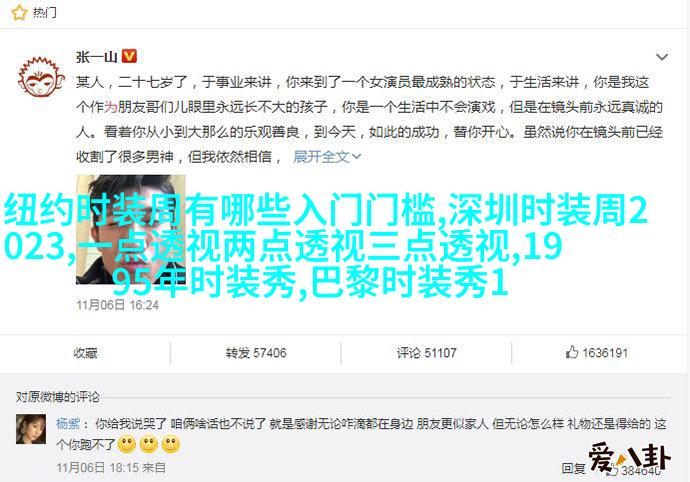Viewport: 690px width, 482px height.
Task: Click the comment timestamp 11月06日 18:15
Action: pos(98,467)
